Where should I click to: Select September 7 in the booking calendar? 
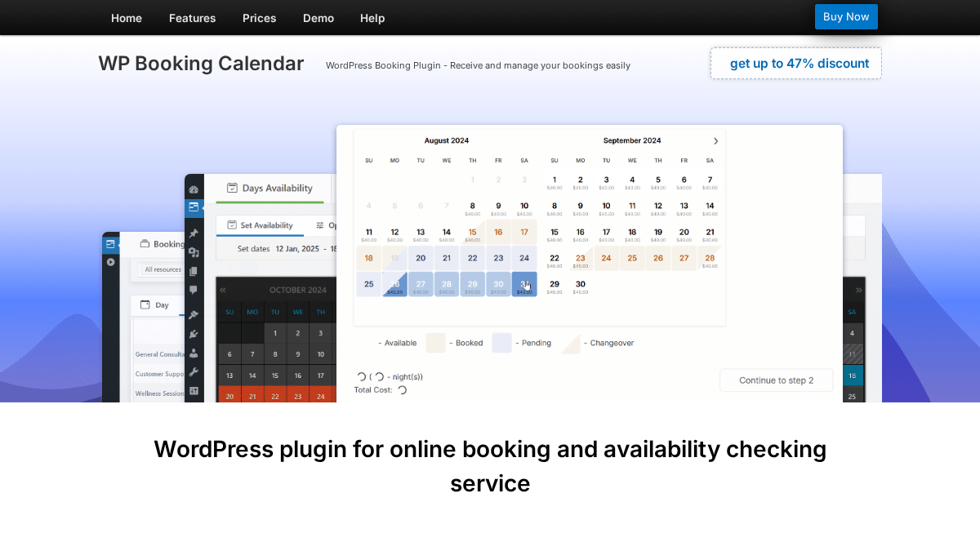(x=710, y=180)
